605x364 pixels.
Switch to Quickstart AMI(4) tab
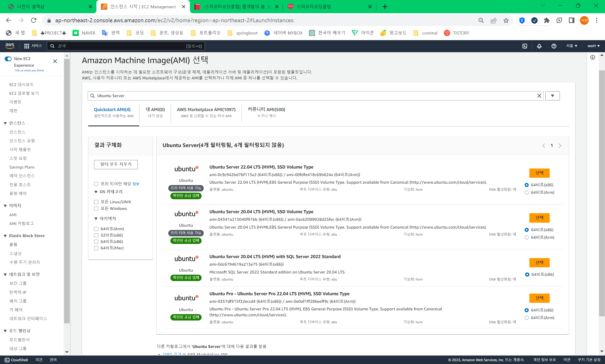pos(113,112)
